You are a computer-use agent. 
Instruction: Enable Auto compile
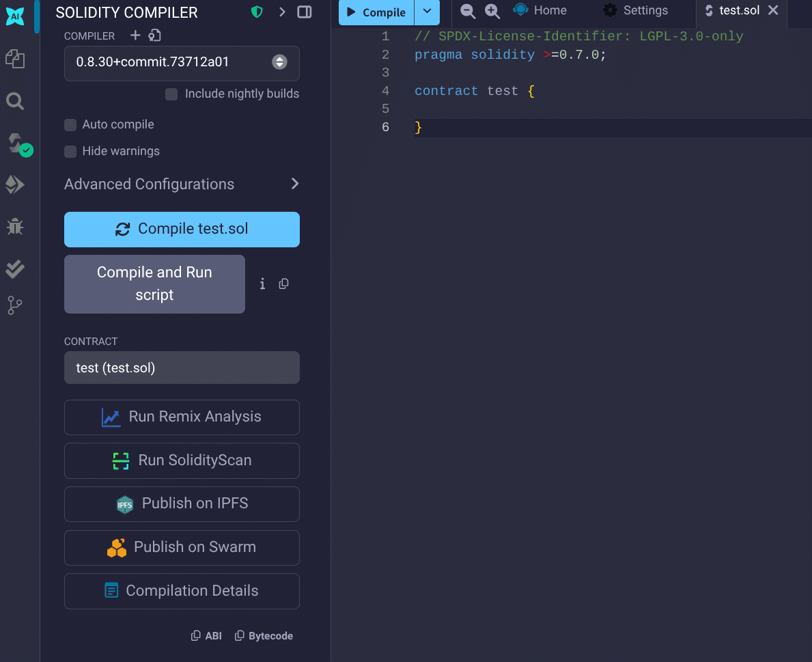(70, 124)
